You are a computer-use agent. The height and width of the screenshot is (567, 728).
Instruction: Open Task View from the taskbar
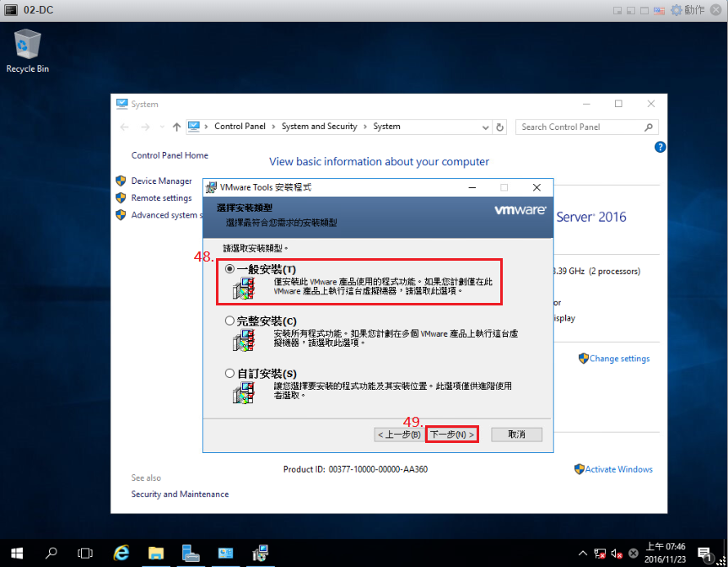(x=85, y=553)
